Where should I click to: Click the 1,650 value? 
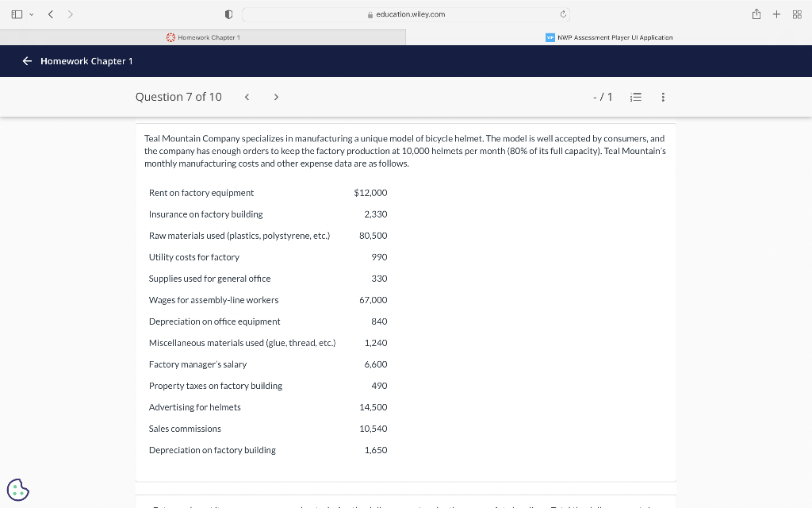click(x=376, y=451)
